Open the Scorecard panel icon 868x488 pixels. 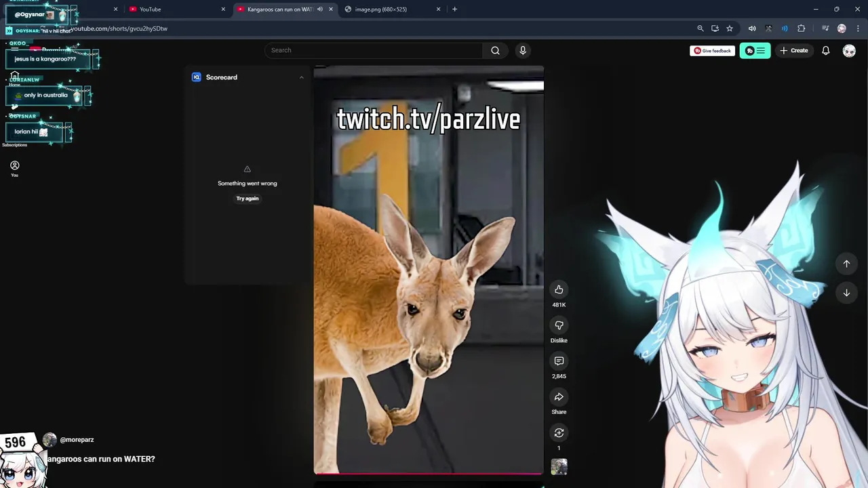197,77
